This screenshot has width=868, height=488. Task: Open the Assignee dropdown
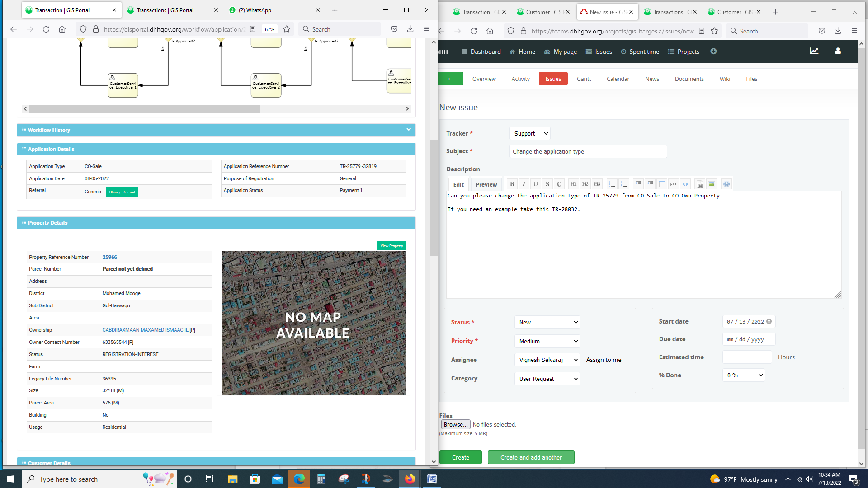[x=547, y=360]
